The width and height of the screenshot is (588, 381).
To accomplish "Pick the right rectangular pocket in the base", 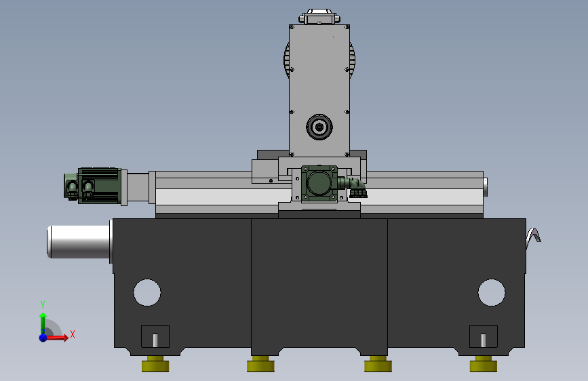I will (x=484, y=336).
